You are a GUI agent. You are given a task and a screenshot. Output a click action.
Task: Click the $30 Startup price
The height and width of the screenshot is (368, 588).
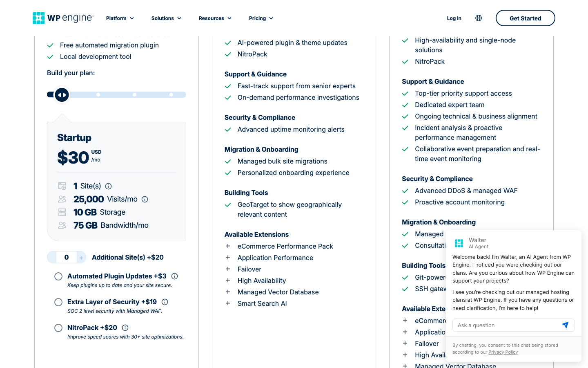[73, 158]
